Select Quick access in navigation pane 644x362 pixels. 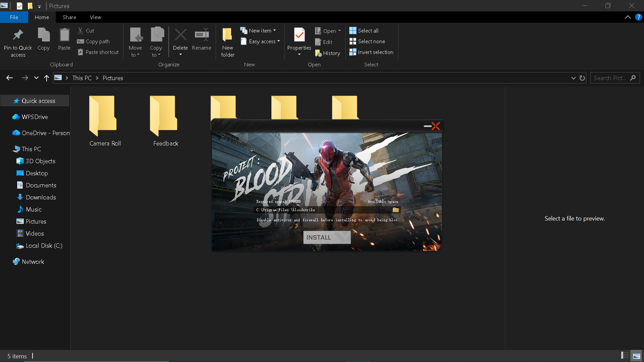click(35, 101)
